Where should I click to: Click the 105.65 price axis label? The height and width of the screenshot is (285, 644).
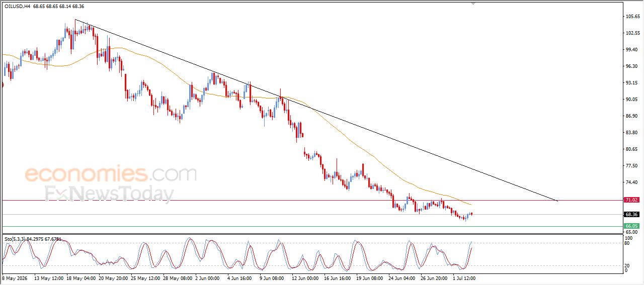pos(632,17)
